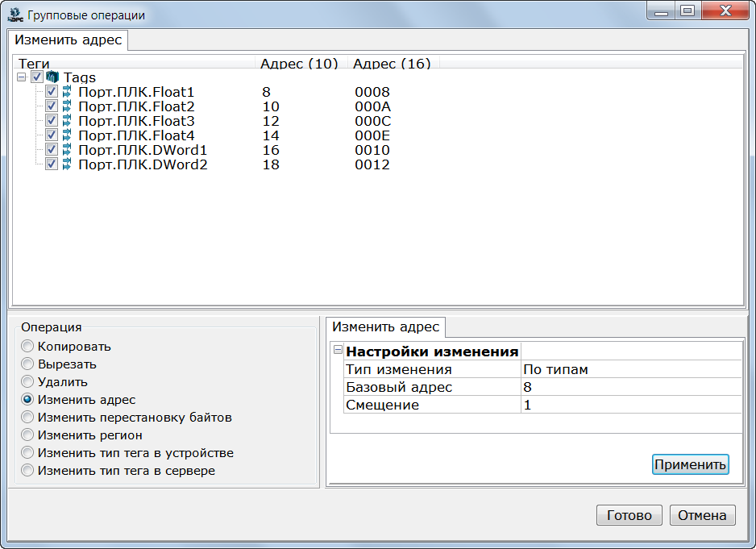Open the Изменить адрес settings tab
The height and width of the screenshot is (549, 756).
386,327
